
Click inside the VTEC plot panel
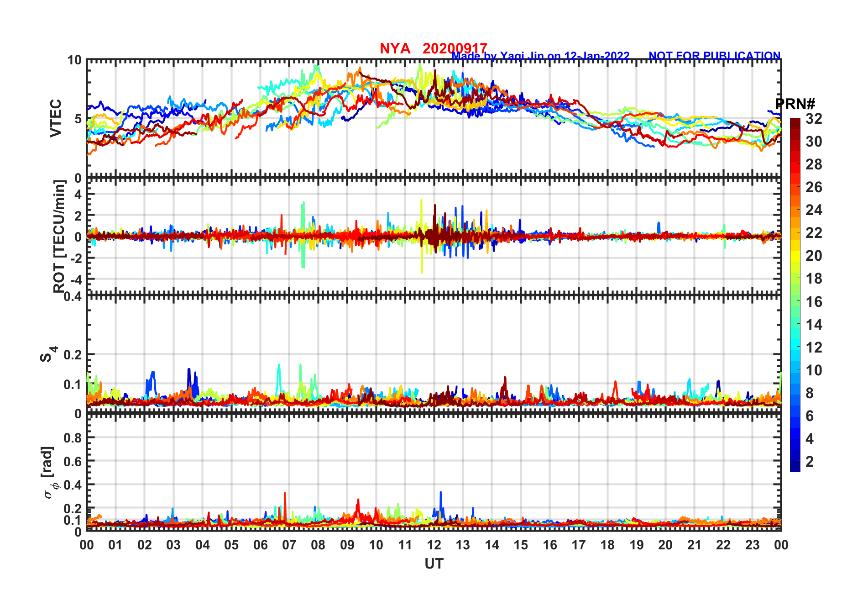tap(434, 118)
